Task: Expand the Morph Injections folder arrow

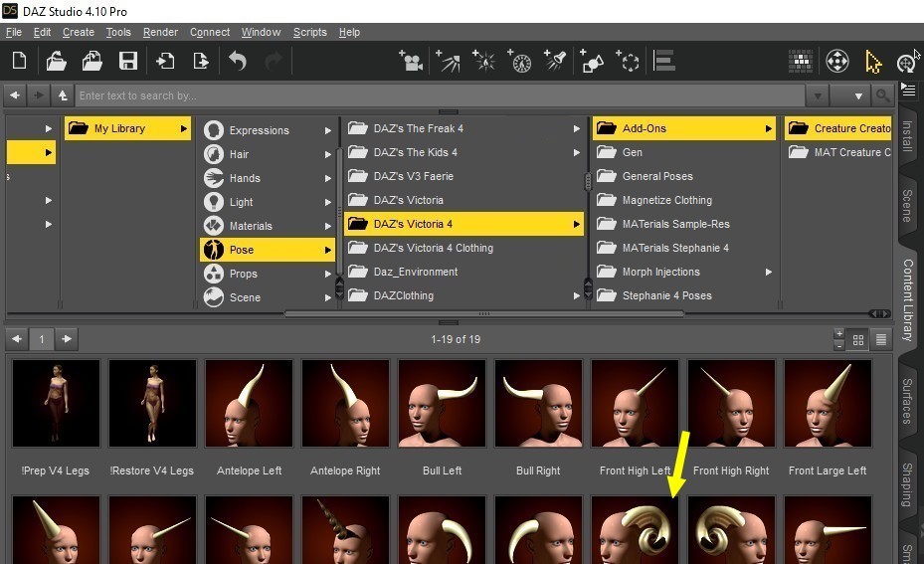Action: click(x=769, y=272)
